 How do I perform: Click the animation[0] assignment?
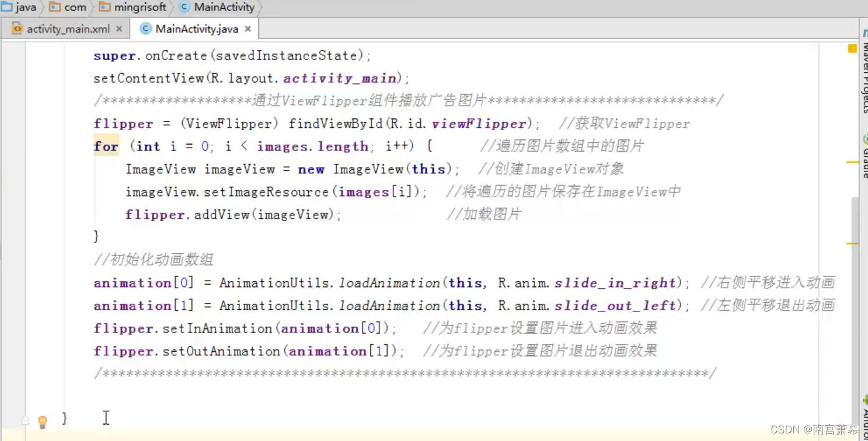[392, 283]
